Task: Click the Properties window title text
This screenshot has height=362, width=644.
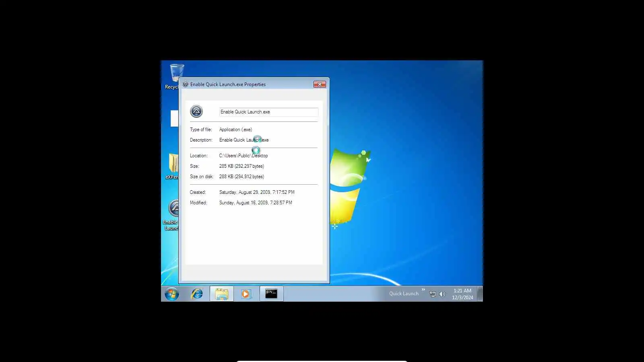Action: [228, 84]
